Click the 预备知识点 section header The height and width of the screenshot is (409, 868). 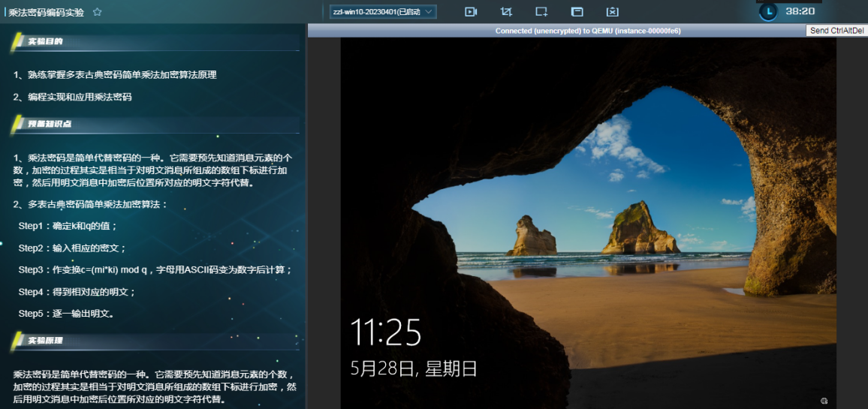(50, 124)
